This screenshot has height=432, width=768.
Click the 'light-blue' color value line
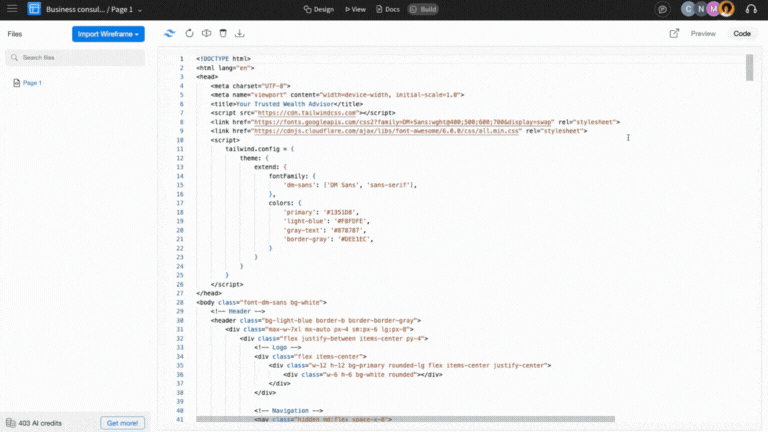click(326, 221)
